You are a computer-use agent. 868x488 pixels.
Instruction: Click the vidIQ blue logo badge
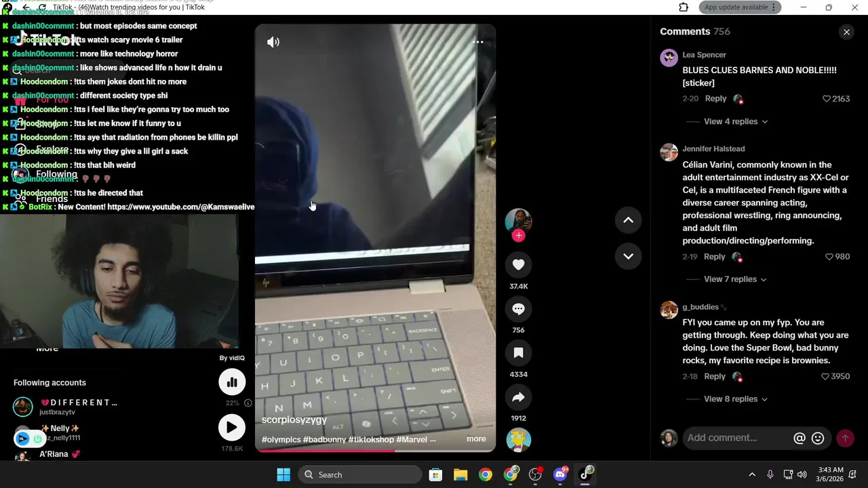coord(22,439)
